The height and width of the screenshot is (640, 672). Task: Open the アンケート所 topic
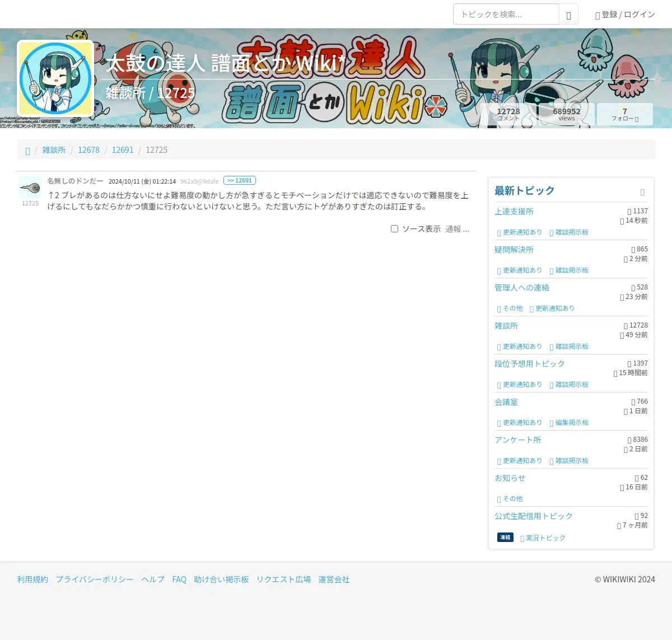[x=518, y=440]
